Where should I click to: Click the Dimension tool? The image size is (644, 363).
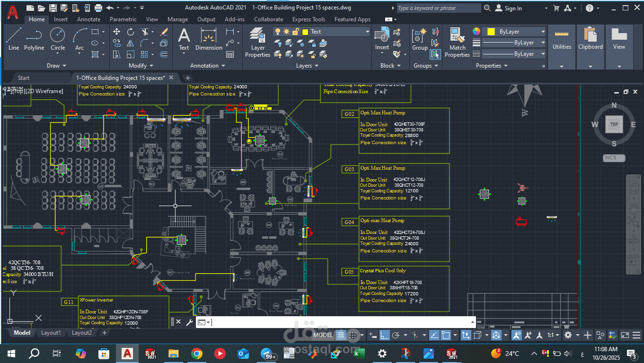(209, 39)
